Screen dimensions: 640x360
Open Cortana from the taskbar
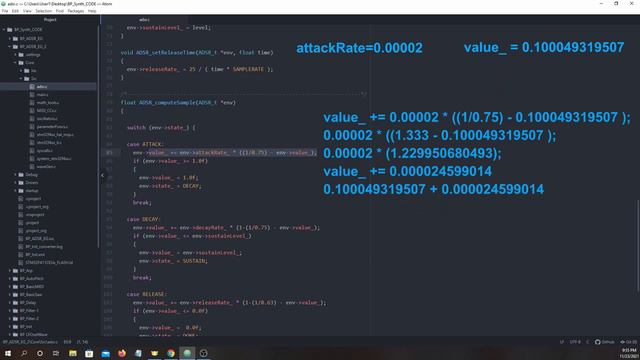point(40,353)
